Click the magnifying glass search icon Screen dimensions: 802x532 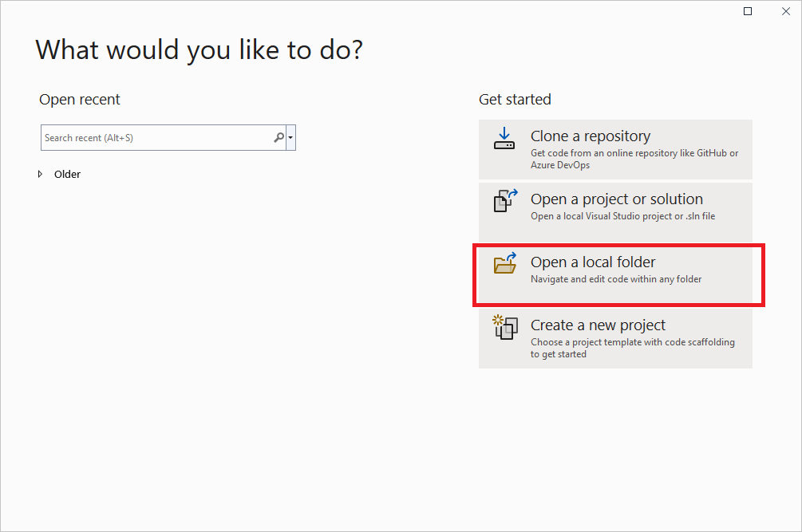pyautogui.click(x=279, y=137)
